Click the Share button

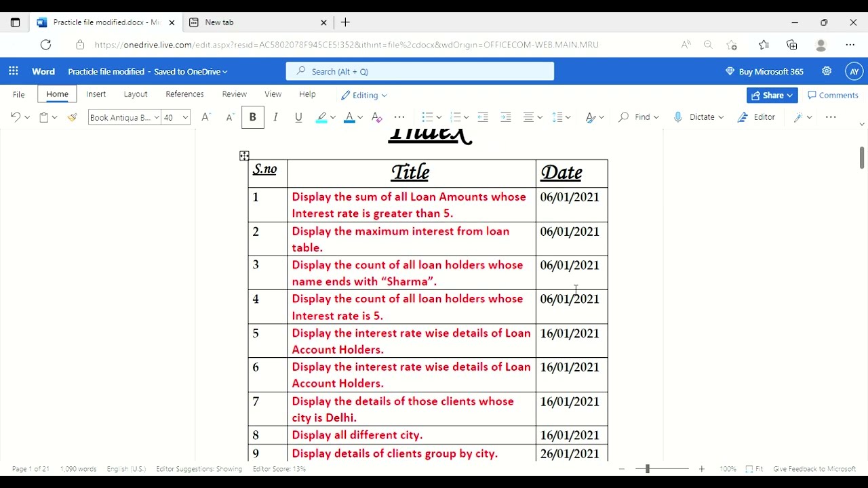[x=772, y=95]
